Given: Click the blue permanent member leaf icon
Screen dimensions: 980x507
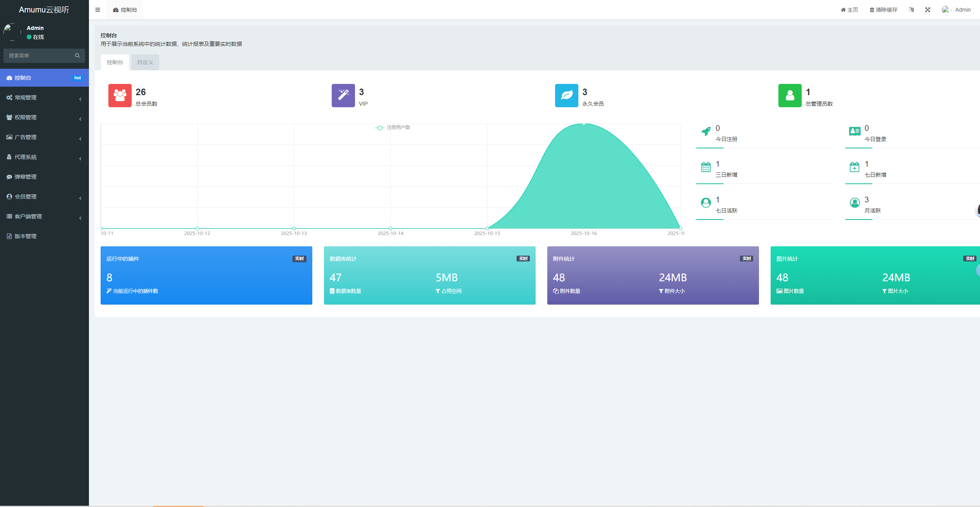Looking at the screenshot, I should [x=566, y=96].
